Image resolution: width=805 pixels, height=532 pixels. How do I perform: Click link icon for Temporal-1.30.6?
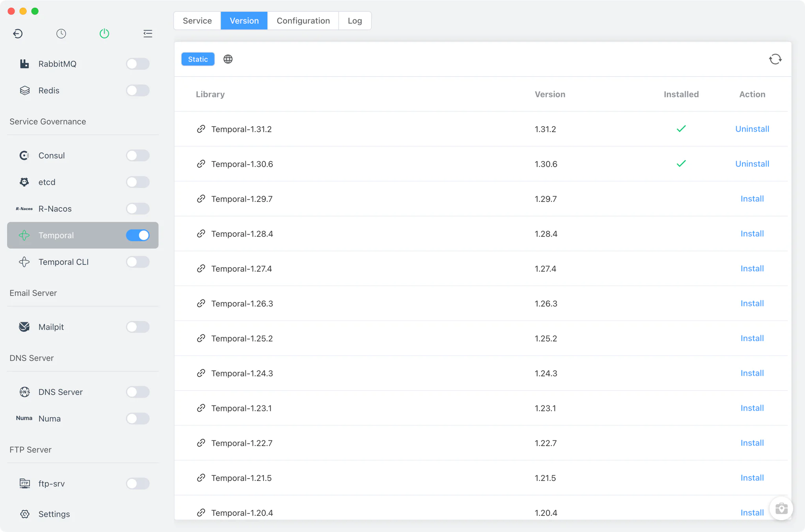201,164
